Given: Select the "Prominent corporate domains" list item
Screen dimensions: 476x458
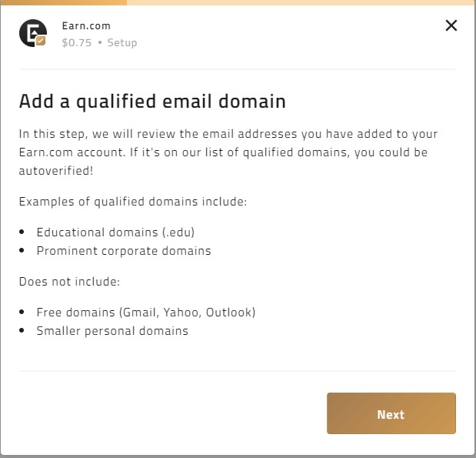Looking at the screenshot, I should (x=124, y=250).
